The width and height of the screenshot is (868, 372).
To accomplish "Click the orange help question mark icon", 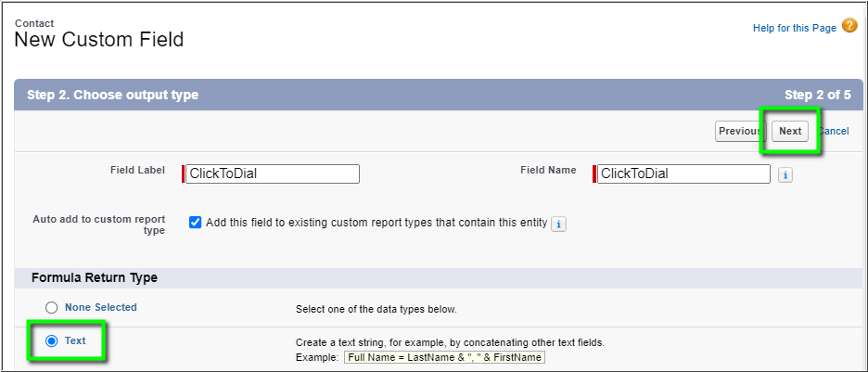I will coord(849,25).
